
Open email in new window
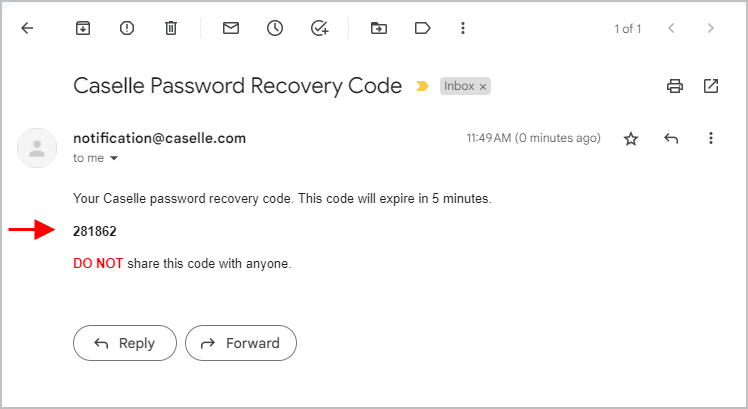pos(711,86)
